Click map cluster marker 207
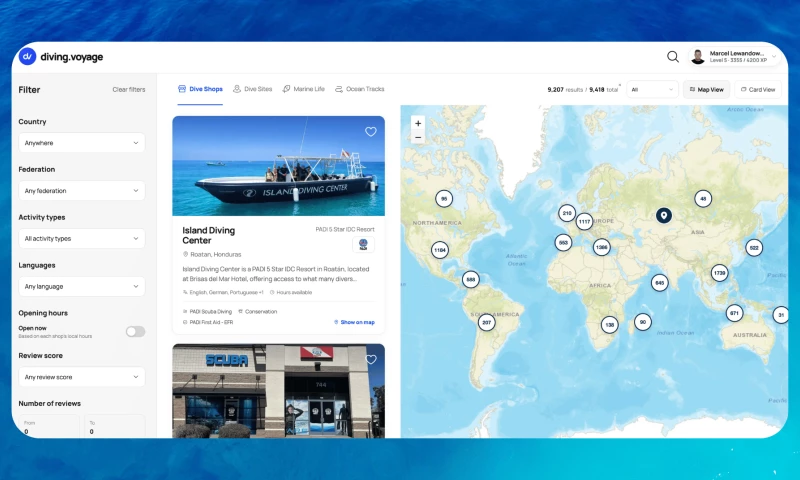 point(487,322)
